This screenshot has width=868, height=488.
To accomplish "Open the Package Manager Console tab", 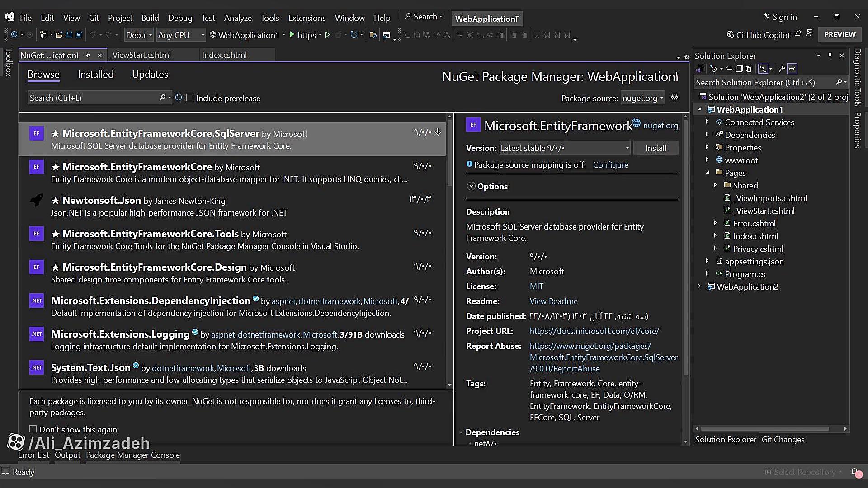I will [133, 455].
